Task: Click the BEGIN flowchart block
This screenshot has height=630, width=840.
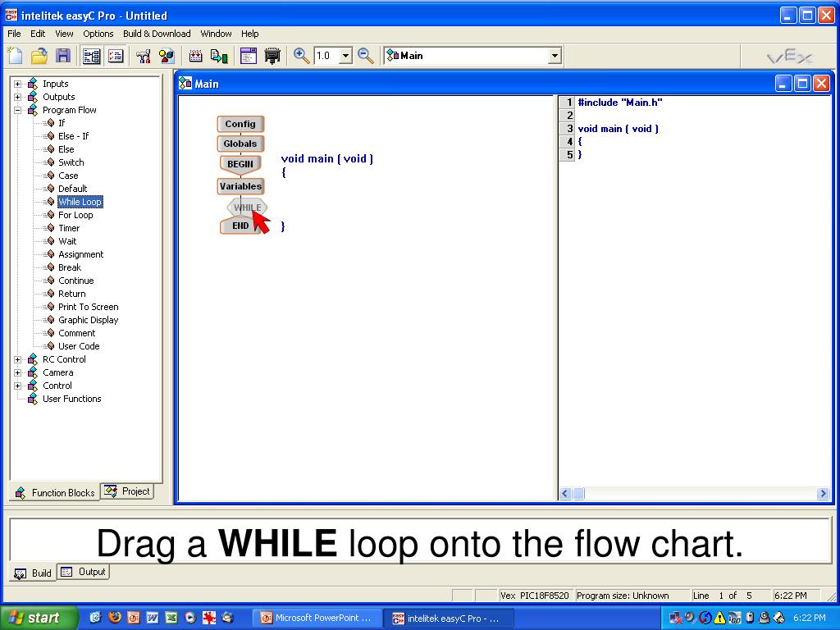Action: pos(240,164)
